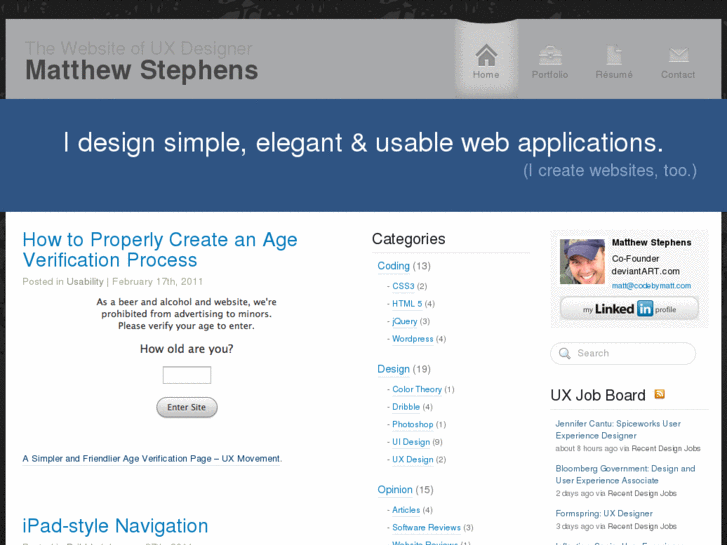Viewport: 727px width, 545px height.
Task: Select the Design category
Action: click(394, 369)
